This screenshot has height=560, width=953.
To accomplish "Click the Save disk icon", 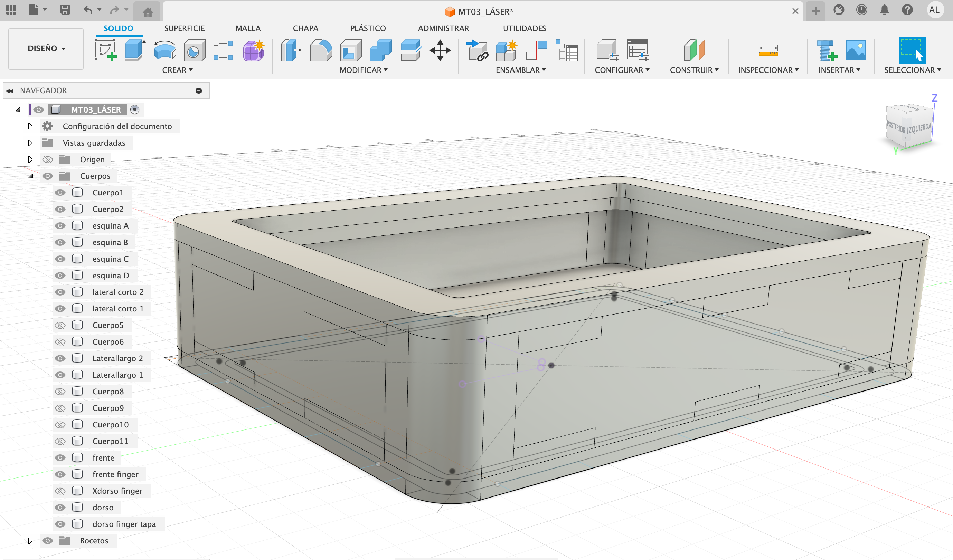I will (x=65, y=10).
